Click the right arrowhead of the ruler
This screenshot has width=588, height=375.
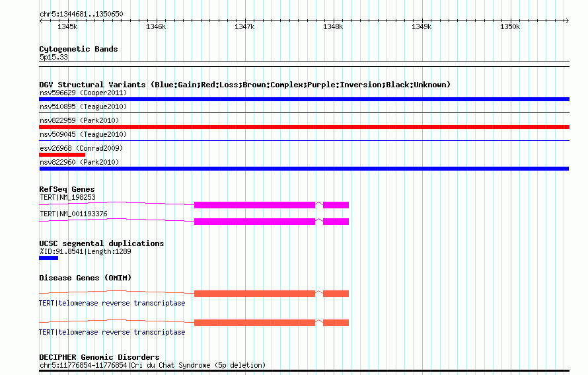567,21
